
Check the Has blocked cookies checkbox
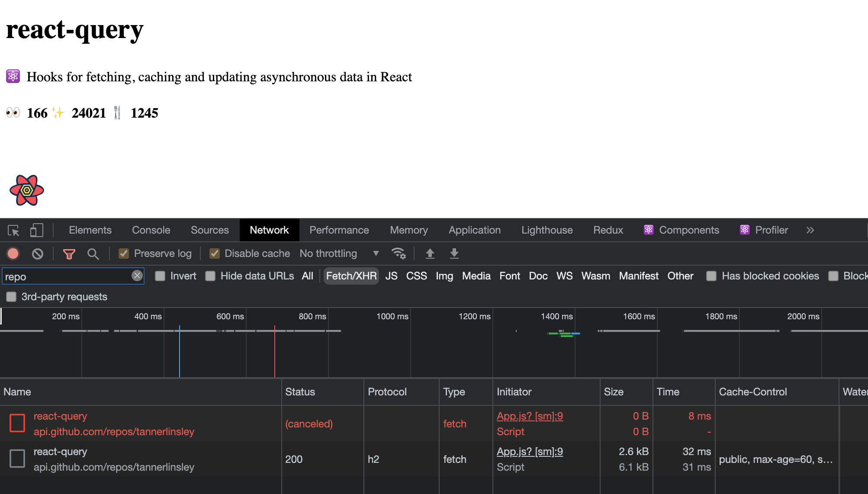(x=711, y=276)
